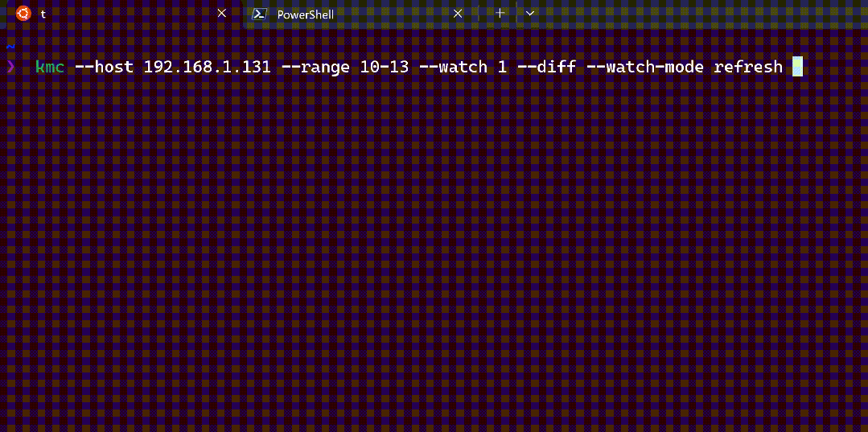Click the PowerShell icon in second tab
Screen dimensions: 868x432
point(259,14)
